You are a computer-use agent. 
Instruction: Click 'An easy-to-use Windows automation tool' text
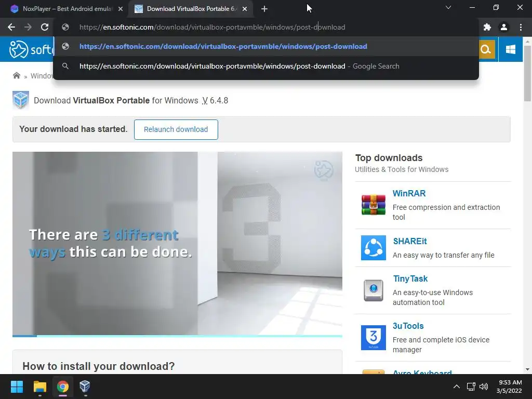(x=433, y=297)
